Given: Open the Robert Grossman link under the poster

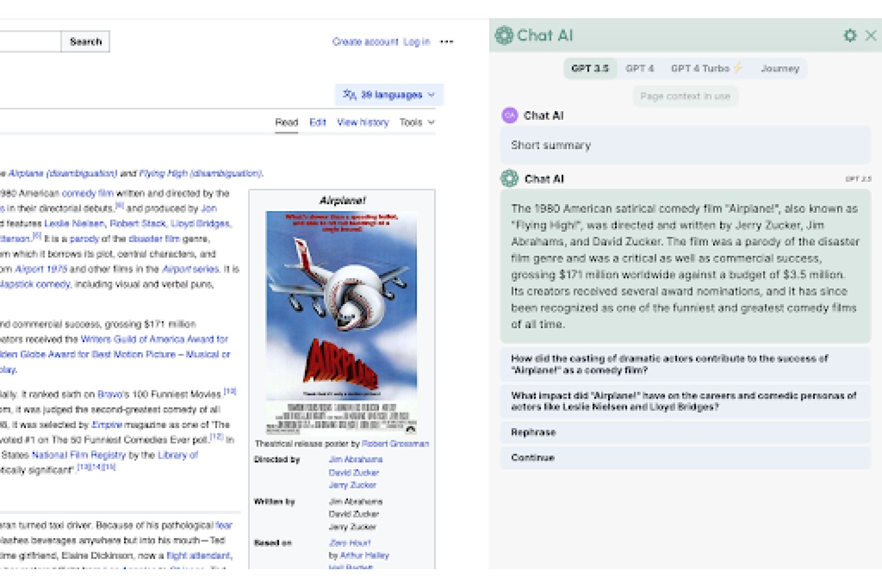Looking at the screenshot, I should 395,444.
